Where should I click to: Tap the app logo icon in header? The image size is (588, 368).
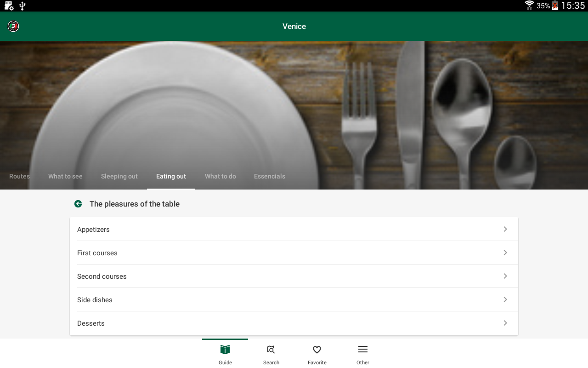pyautogui.click(x=13, y=26)
